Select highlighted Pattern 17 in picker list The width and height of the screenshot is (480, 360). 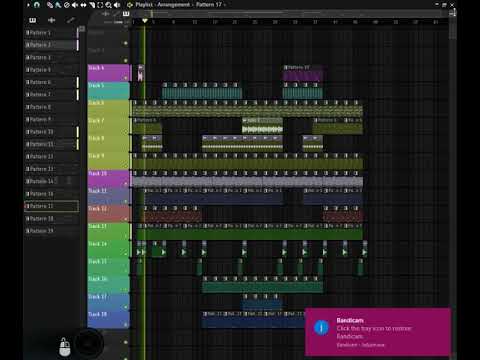pyautogui.click(x=51, y=206)
